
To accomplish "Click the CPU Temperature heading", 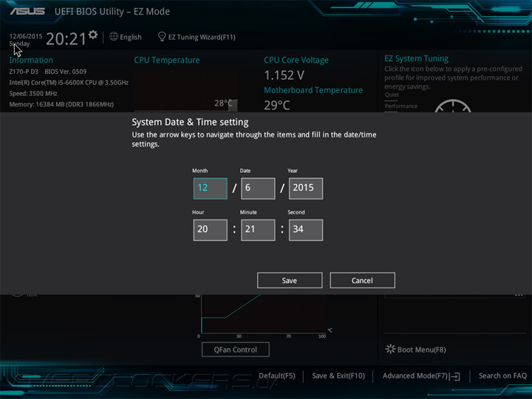I will (167, 60).
